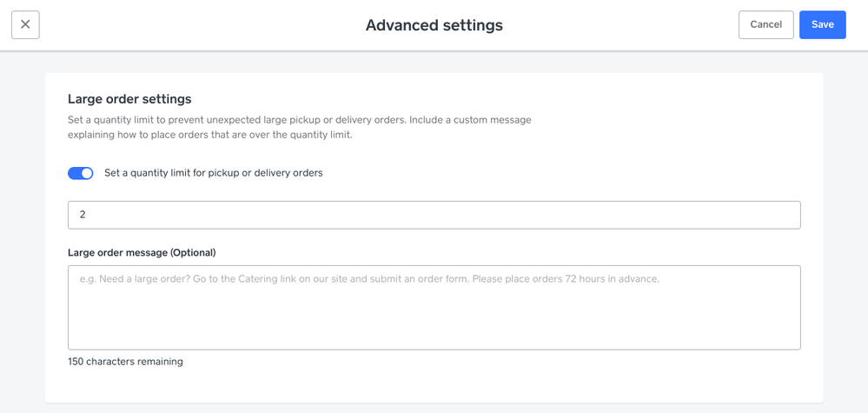Viewport: 868px width, 413px height.
Task: Click the Cancel button
Action: click(765, 24)
